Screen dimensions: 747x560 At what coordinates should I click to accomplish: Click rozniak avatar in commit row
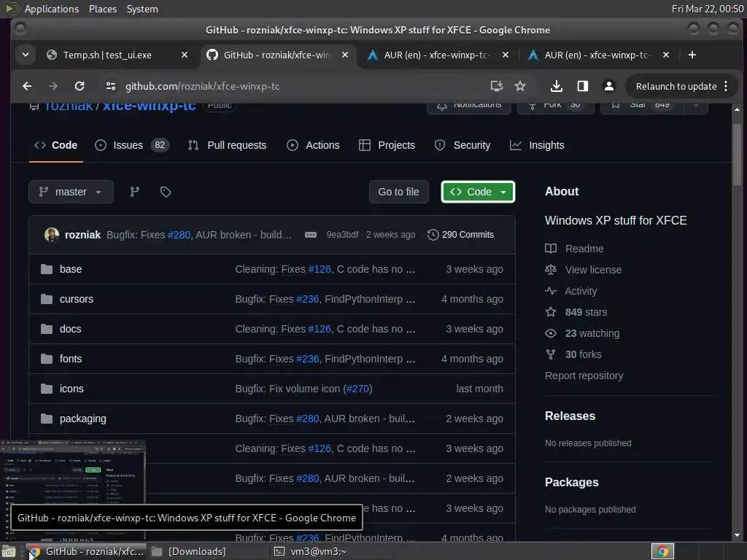pos(52,235)
